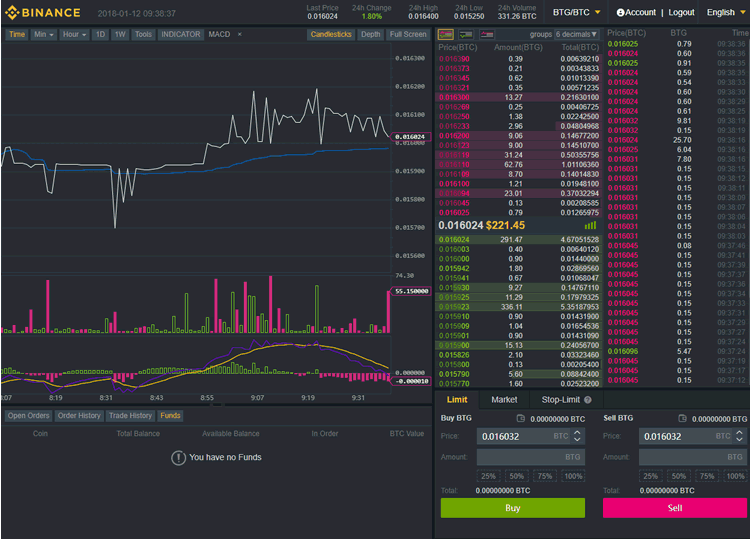Set sell amount to 50%
750x539 pixels.
coord(679,476)
